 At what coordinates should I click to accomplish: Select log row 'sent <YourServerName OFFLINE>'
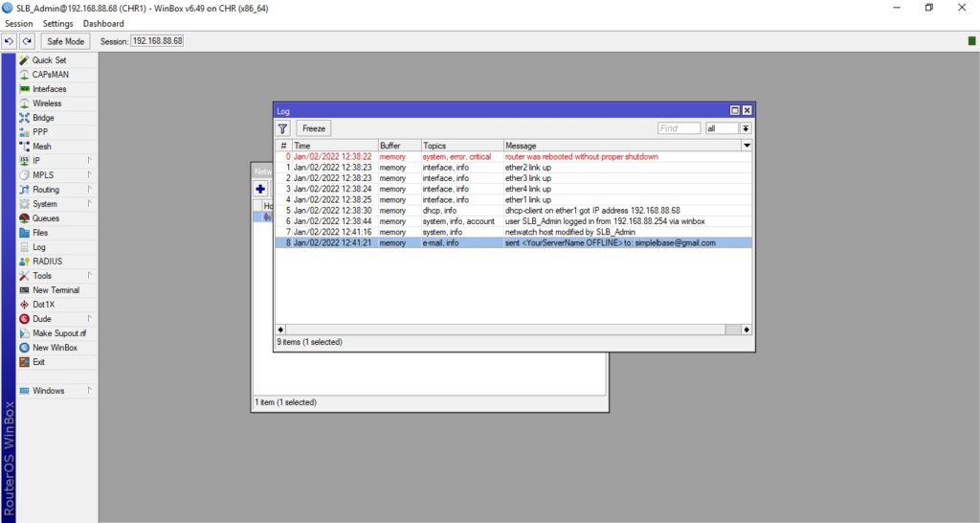click(513, 242)
